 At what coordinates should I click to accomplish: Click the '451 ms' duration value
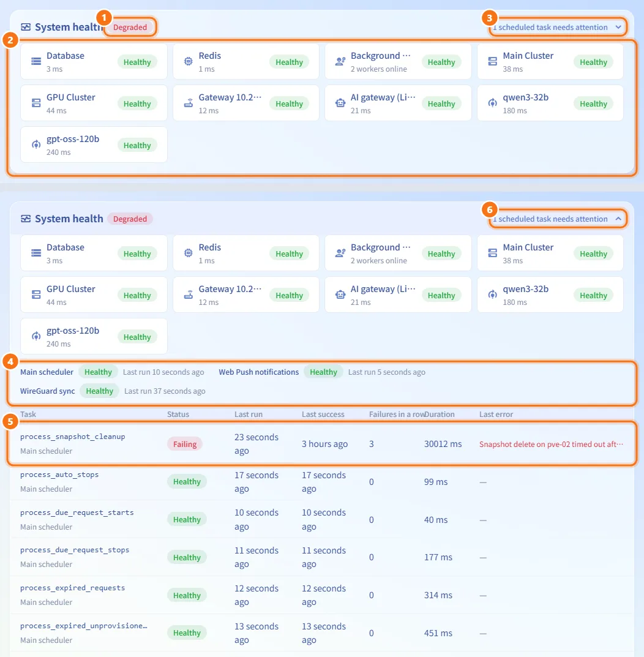click(438, 633)
